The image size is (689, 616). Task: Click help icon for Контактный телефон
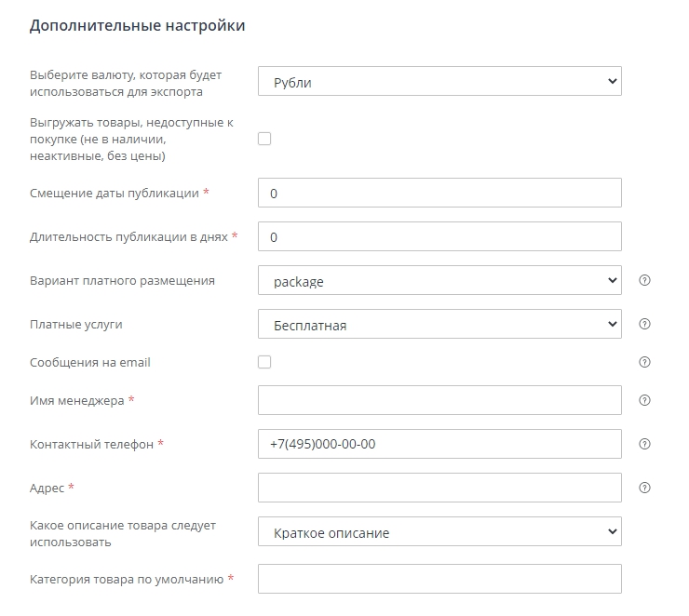[644, 444]
